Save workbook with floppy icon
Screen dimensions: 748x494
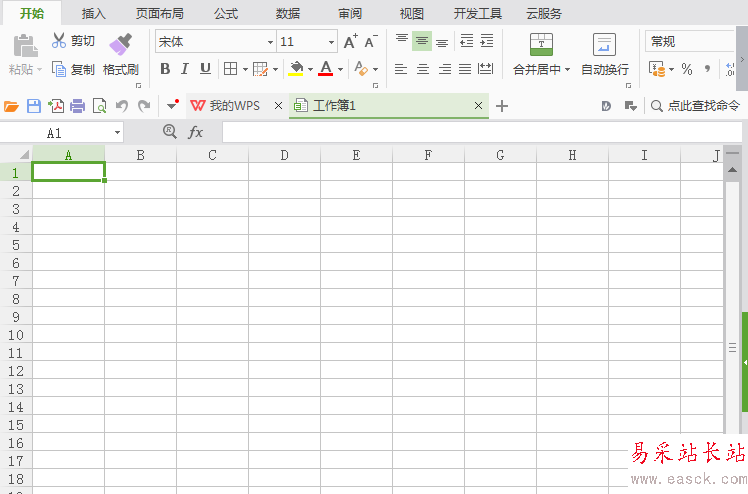(34, 106)
